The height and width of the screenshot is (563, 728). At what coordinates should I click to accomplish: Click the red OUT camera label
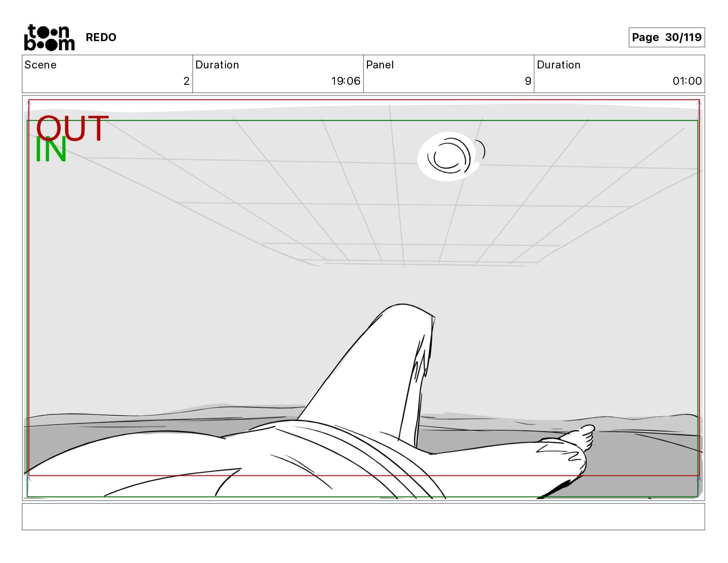coord(72,128)
